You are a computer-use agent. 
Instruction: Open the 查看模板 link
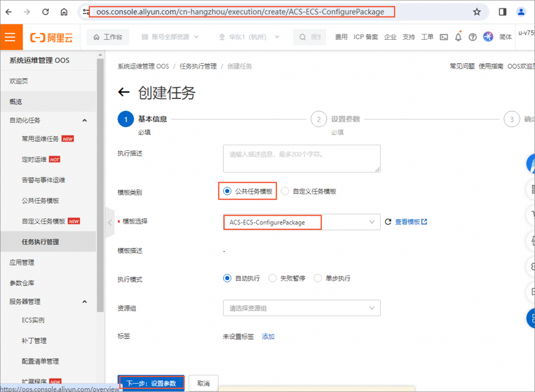pyautogui.click(x=411, y=222)
